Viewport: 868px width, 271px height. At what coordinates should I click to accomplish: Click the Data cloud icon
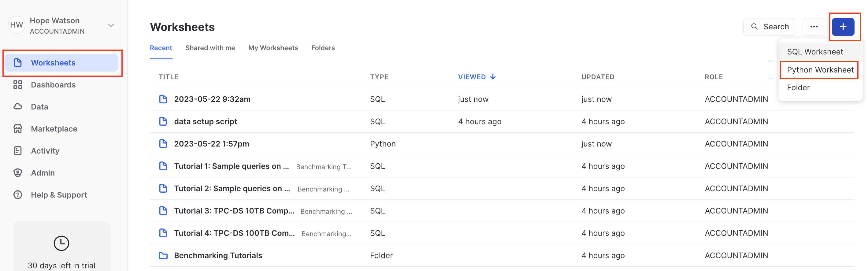point(17,106)
